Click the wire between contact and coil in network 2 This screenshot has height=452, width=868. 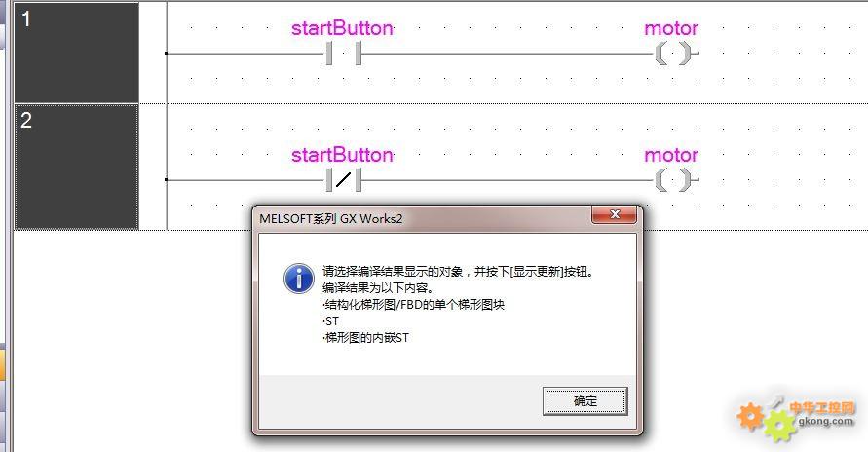pos(509,180)
